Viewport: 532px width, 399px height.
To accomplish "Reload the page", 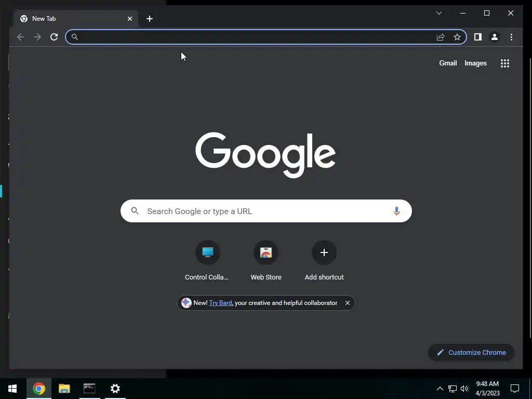I will (x=54, y=37).
